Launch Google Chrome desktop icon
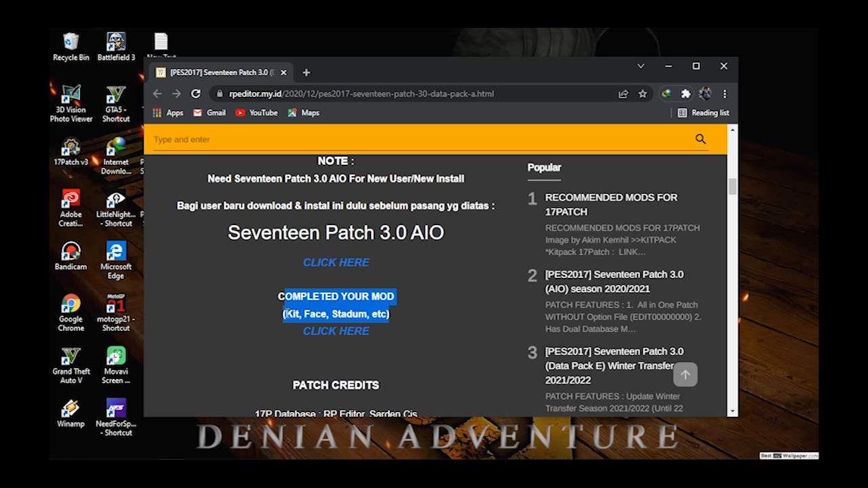This screenshot has height=488, width=868. (x=71, y=312)
